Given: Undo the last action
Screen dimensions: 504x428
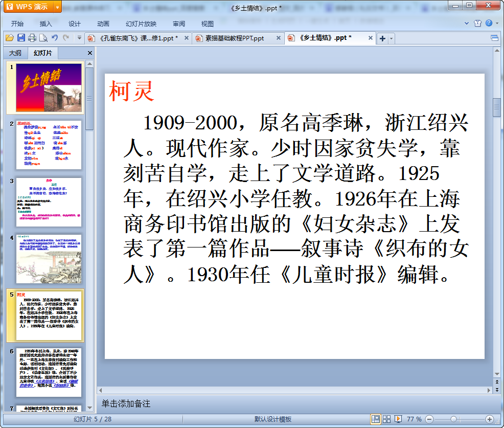Looking at the screenshot, I should 55,38.
